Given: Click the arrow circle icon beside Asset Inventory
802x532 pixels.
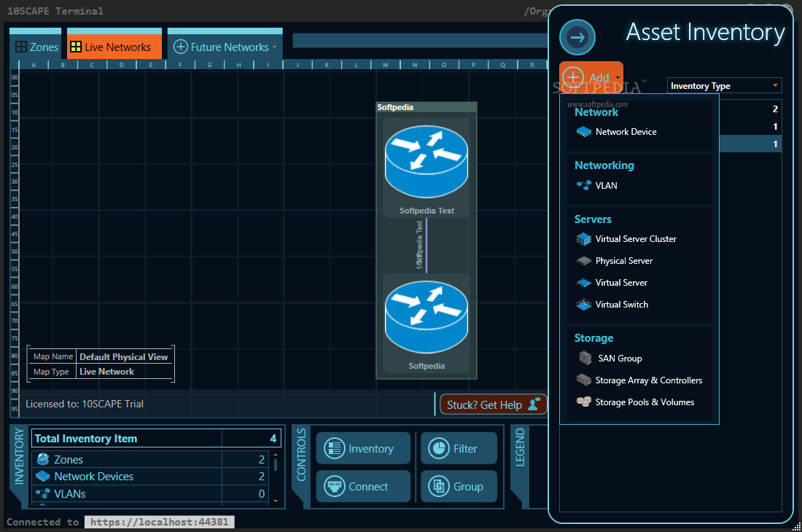Looking at the screenshot, I should [x=577, y=37].
